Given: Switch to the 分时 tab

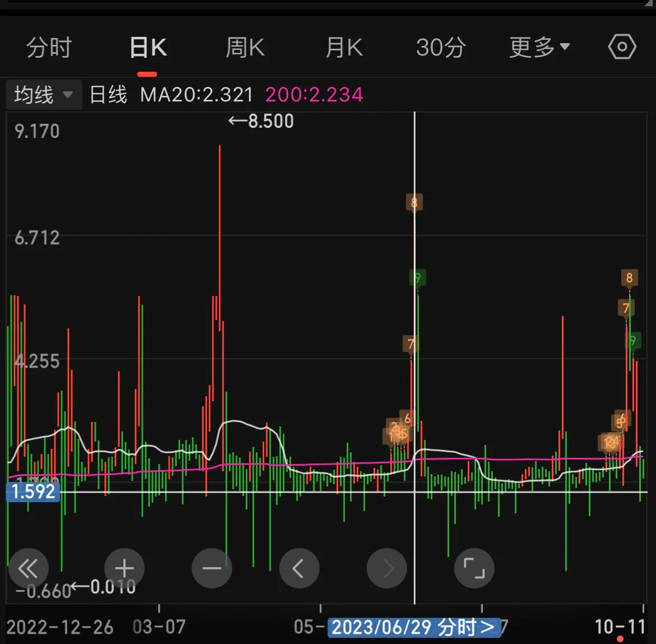Looking at the screenshot, I should [x=48, y=48].
